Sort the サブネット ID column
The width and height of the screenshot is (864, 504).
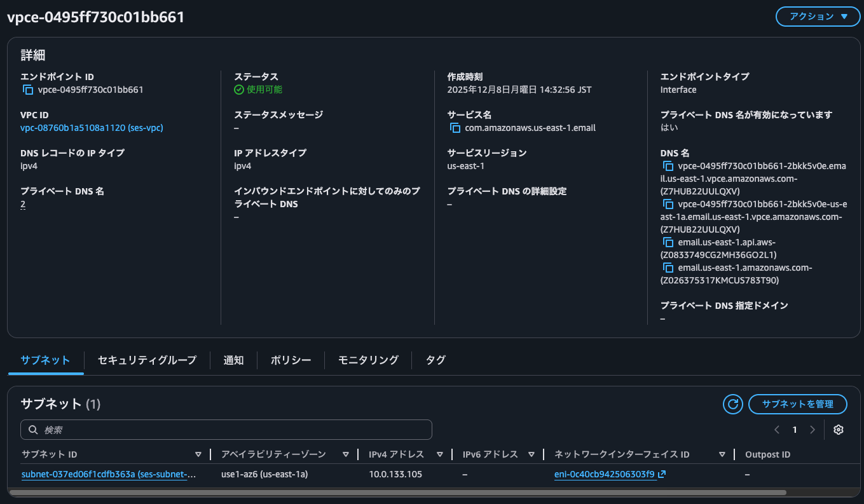pos(198,454)
